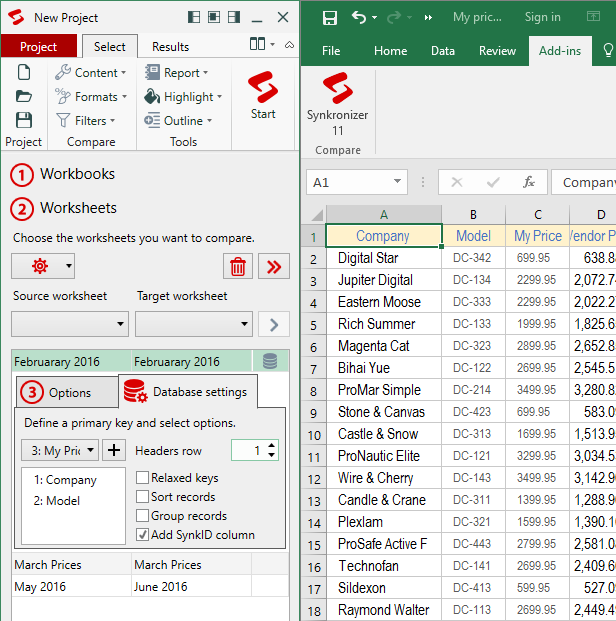Expand the Worksheets step 2 section
The width and height of the screenshot is (616, 621).
[64, 208]
